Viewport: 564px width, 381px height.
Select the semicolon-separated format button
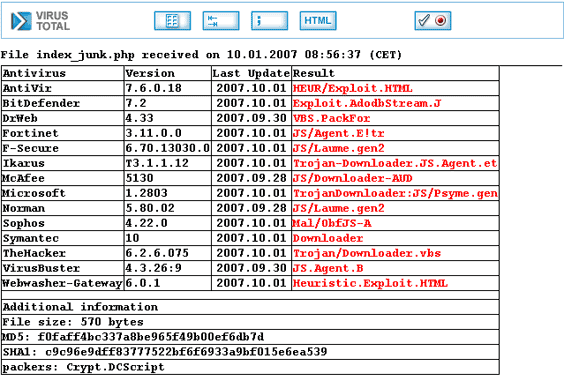tap(269, 21)
